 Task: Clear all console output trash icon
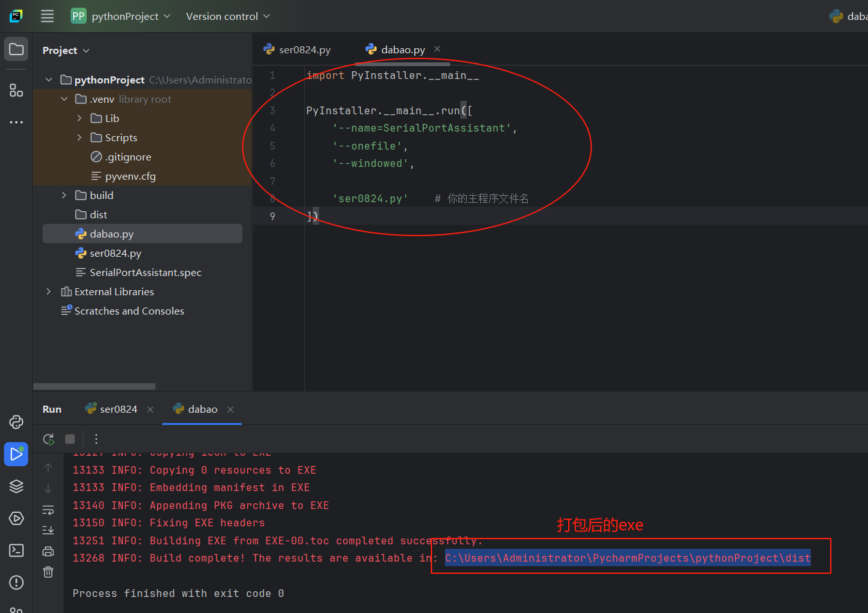[48, 572]
